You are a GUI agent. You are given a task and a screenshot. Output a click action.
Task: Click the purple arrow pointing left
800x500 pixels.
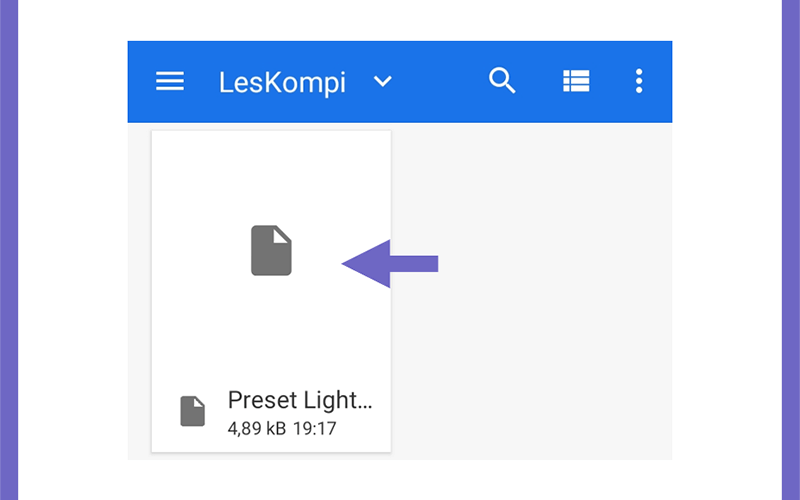click(390, 264)
